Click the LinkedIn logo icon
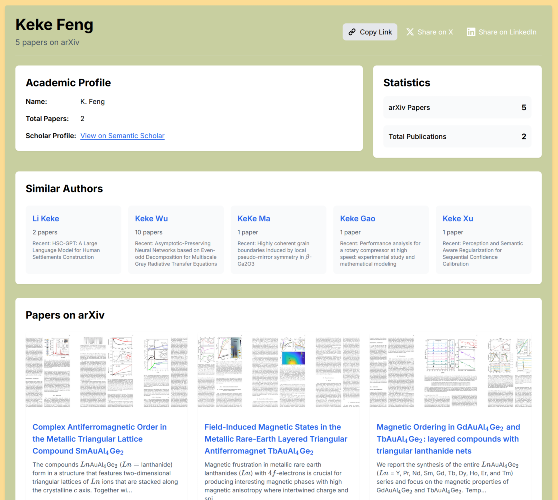 471,32
